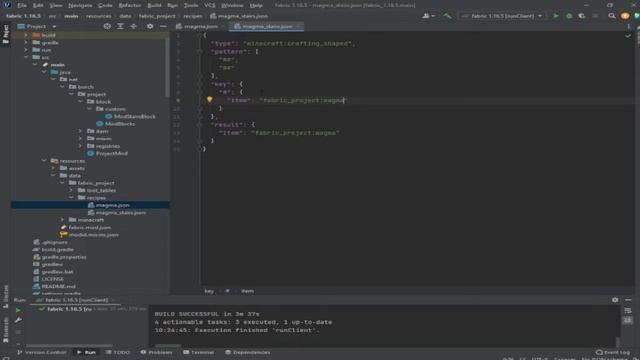Open the Build menu
The width and height of the screenshot is (640, 360).
point(154,5)
